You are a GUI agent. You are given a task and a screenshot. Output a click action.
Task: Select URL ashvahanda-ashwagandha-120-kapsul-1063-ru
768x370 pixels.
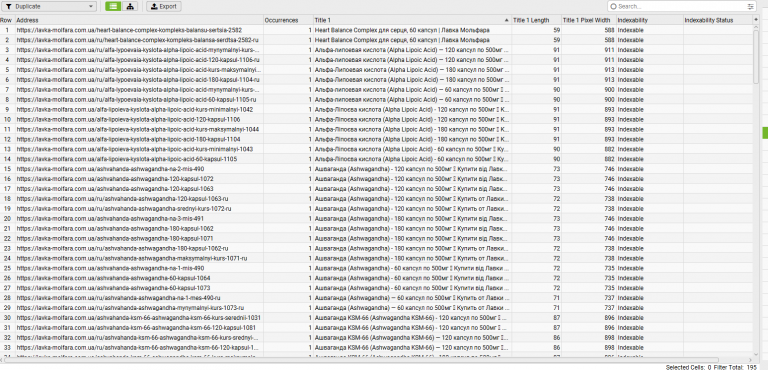coord(122,198)
